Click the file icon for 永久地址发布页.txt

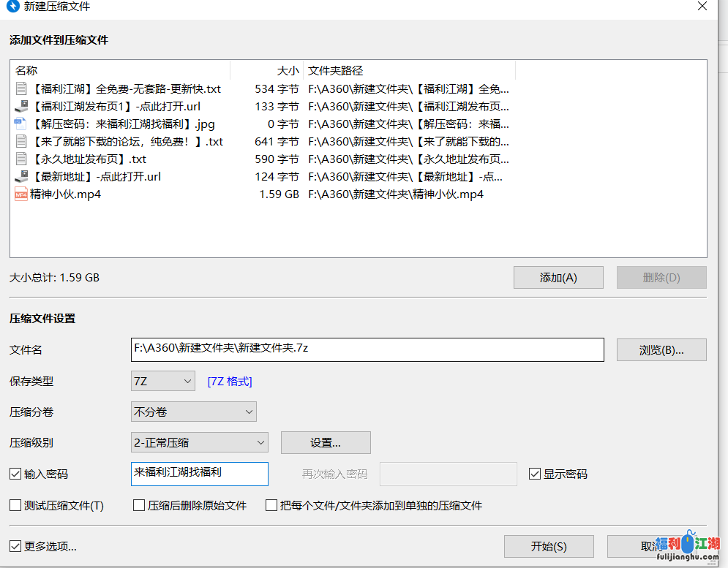(20, 159)
